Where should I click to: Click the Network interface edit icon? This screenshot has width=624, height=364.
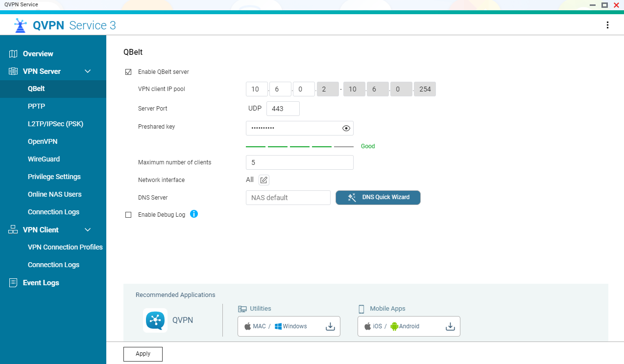(x=264, y=180)
